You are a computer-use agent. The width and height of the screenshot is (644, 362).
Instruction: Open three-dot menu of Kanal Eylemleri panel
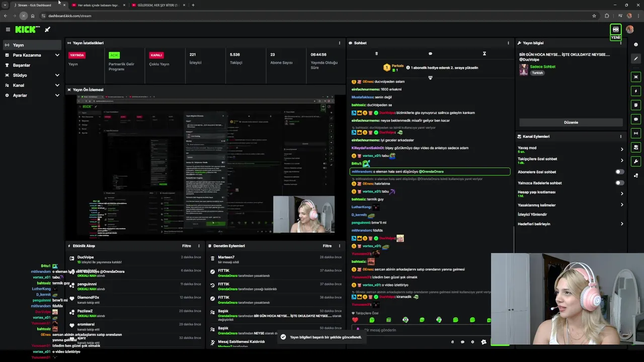coord(621,136)
